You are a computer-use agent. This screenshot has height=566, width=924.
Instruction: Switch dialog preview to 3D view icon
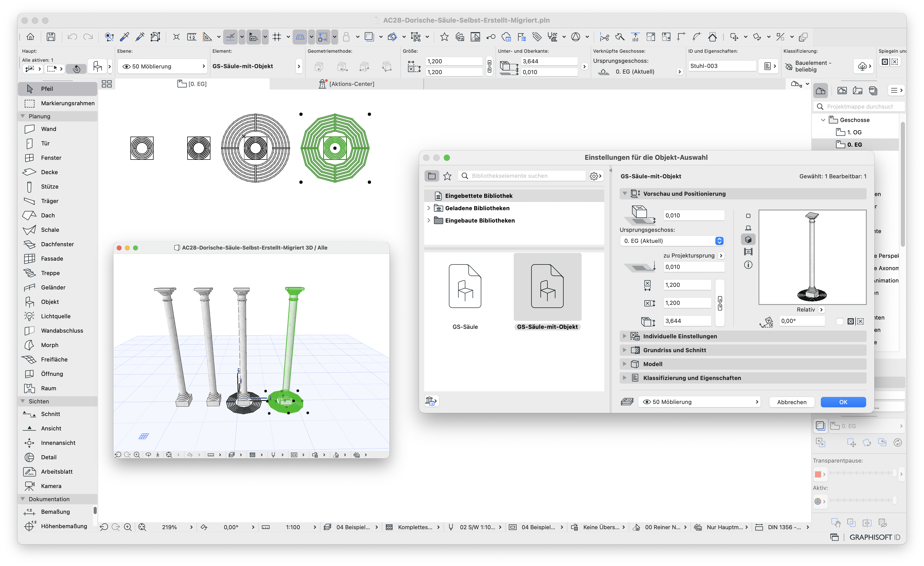tap(748, 240)
